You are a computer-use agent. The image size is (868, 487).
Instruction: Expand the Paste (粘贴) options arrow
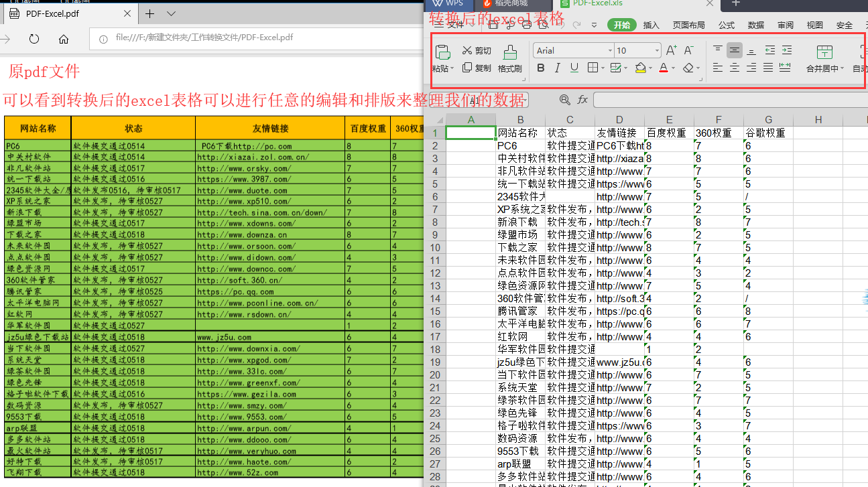click(x=452, y=68)
